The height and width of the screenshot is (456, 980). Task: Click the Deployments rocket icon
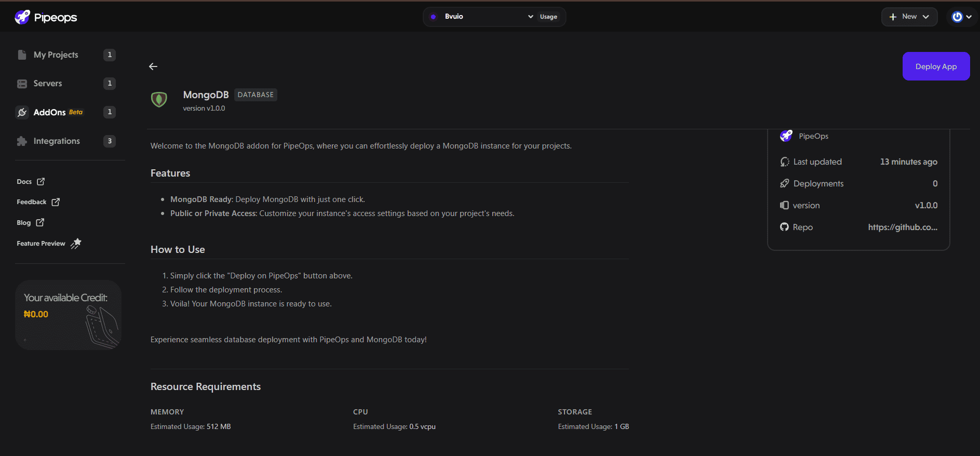click(784, 183)
